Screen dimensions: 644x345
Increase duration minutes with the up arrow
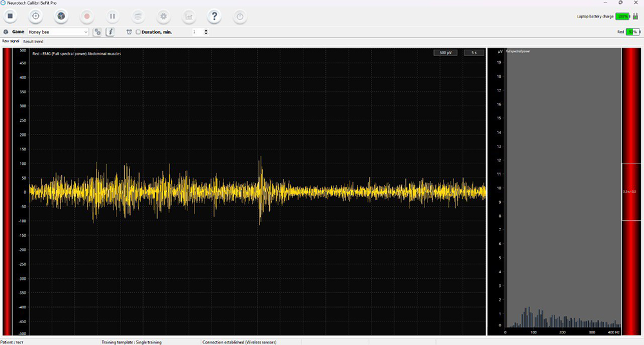pyautogui.click(x=206, y=30)
